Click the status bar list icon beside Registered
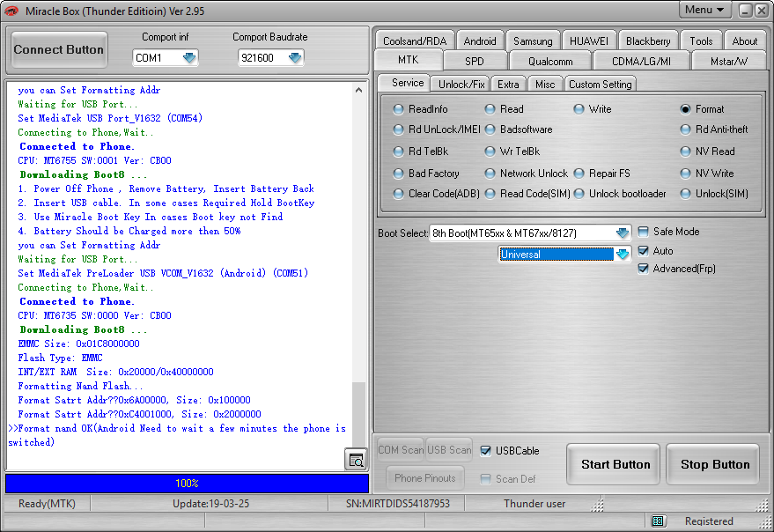 [657, 521]
